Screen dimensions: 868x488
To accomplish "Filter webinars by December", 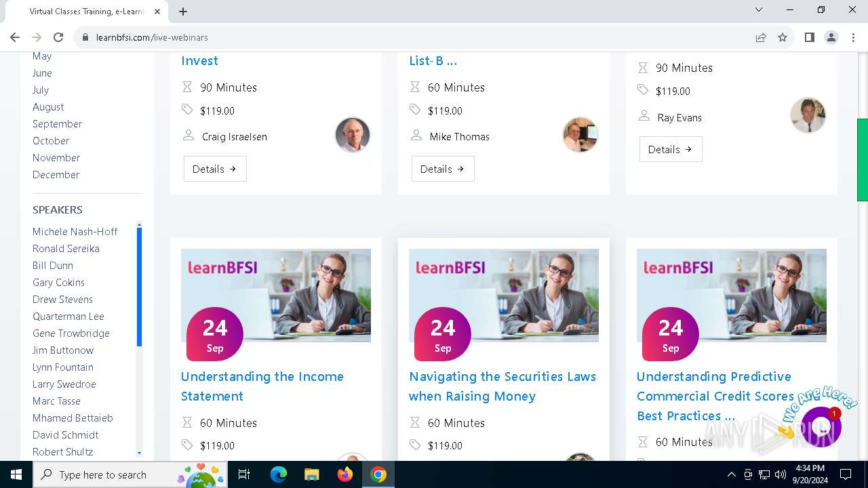I will point(56,175).
